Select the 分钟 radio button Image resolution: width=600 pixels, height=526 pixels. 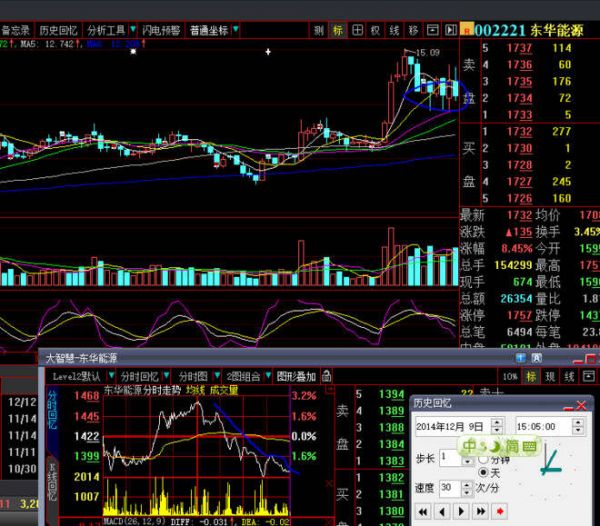point(485,458)
